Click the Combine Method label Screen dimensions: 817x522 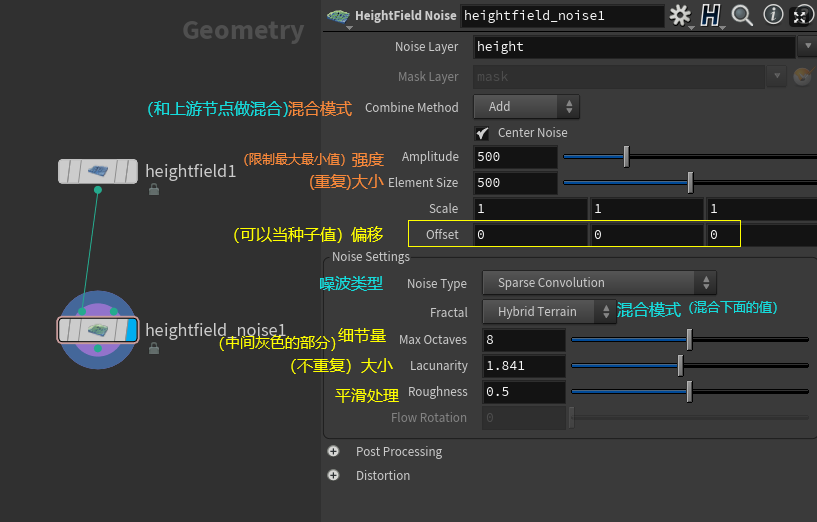[412, 107]
